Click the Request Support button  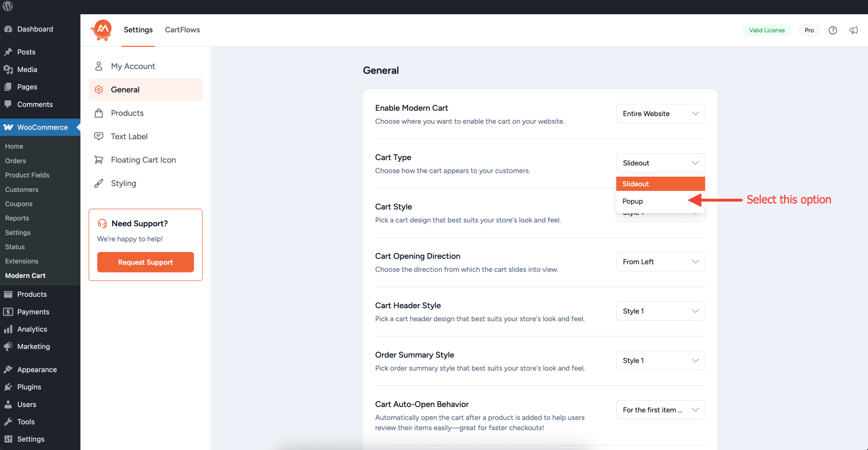(x=145, y=262)
